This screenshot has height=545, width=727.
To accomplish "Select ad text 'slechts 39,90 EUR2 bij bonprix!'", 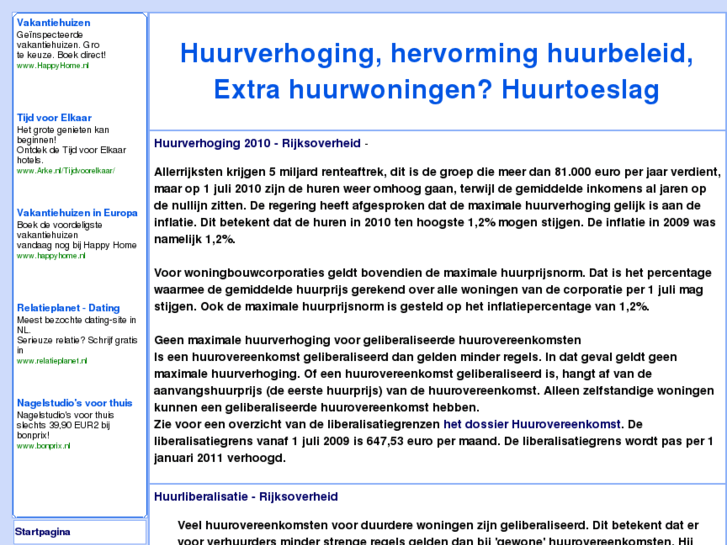I will [x=63, y=430].
